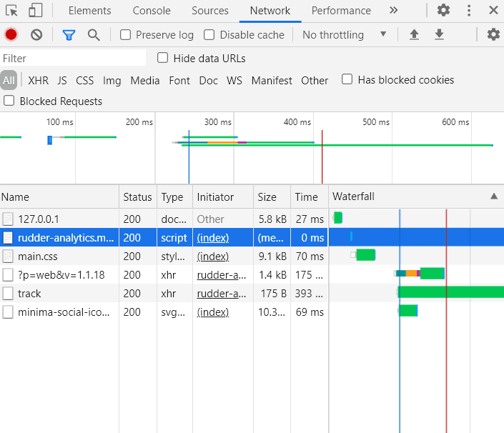Viewport: 504px width, 433px height.
Task: Clear the network log
Action: [36, 34]
